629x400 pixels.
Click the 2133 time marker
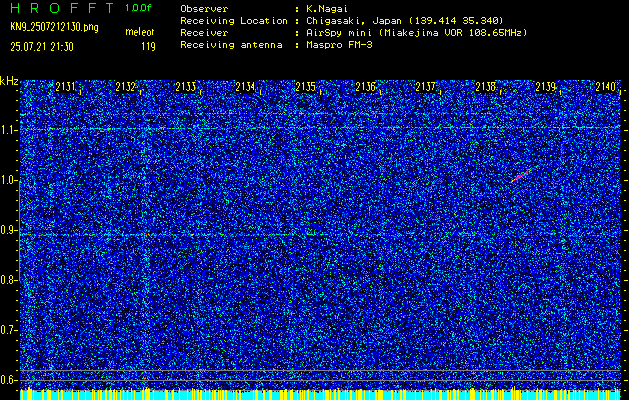point(186,87)
